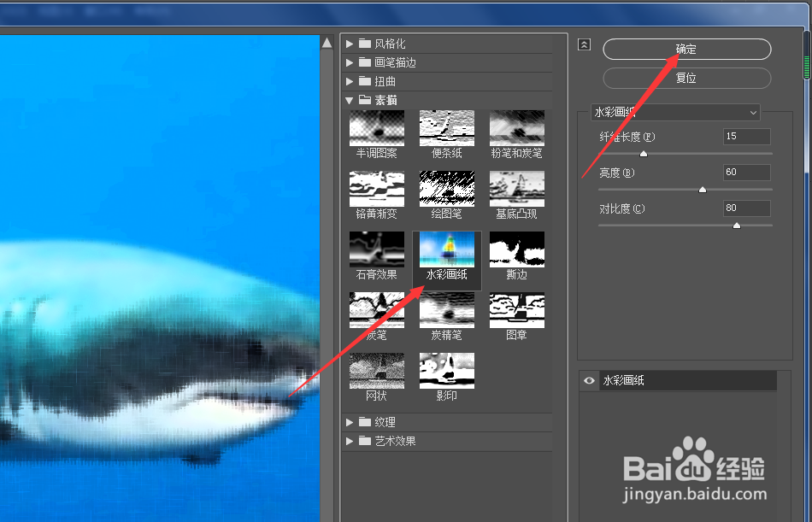812x522 pixels.
Task: Click the 亮度 value field
Action: (747, 173)
